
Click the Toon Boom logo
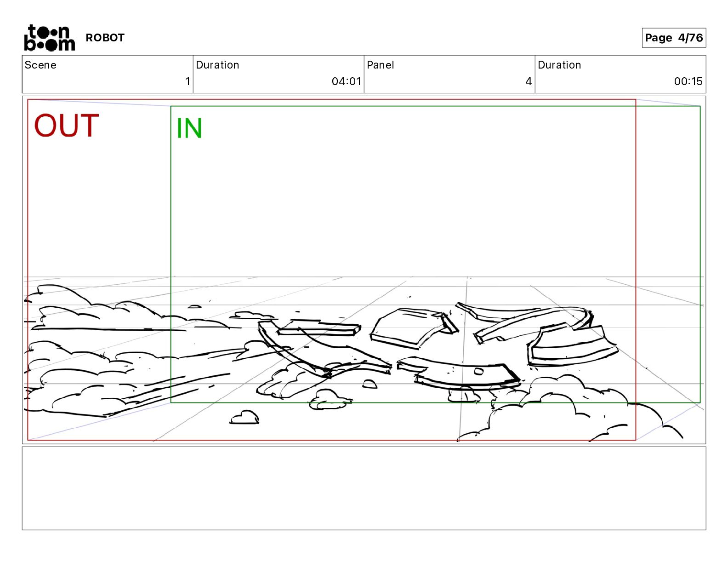pyautogui.click(x=49, y=38)
